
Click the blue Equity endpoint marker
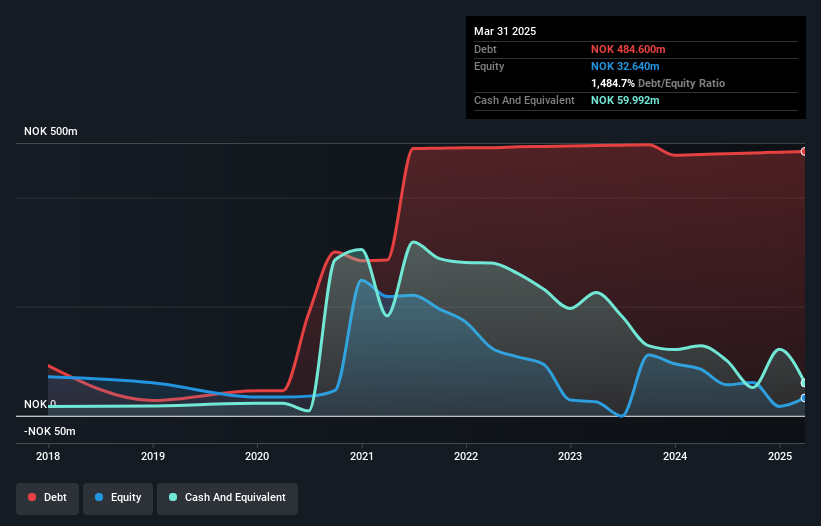[x=804, y=398]
